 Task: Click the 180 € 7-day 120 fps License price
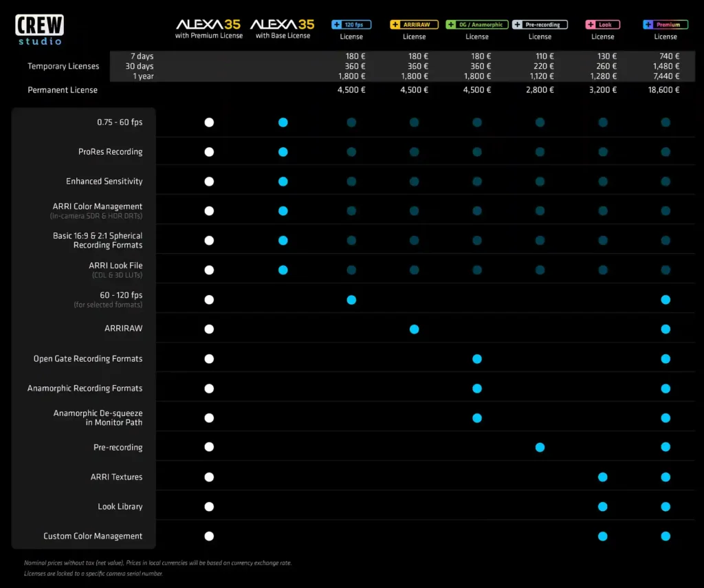click(355, 56)
